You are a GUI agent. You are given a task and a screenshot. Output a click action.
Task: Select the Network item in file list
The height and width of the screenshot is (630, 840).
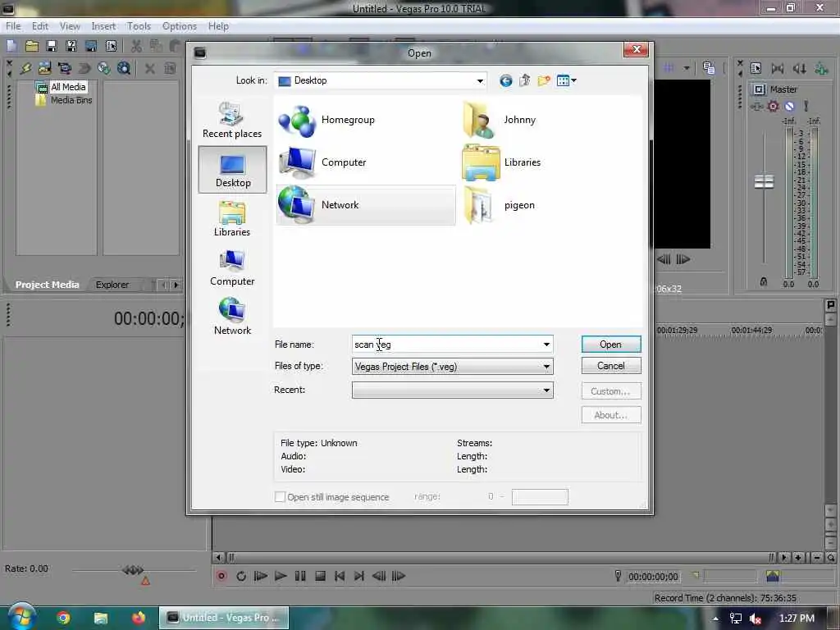(366, 204)
